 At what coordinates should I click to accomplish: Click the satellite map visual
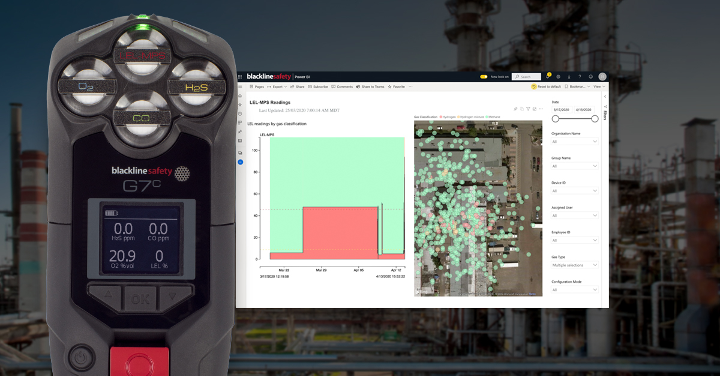478,208
